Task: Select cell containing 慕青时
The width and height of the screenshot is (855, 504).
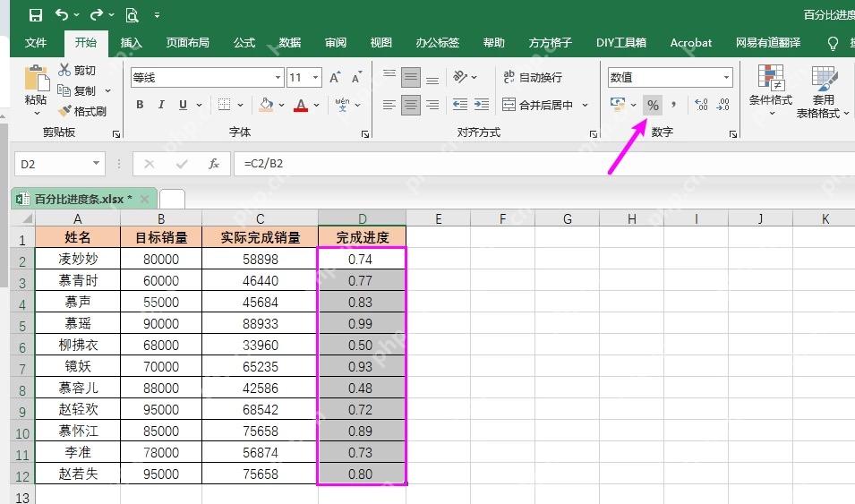Action: (x=78, y=280)
